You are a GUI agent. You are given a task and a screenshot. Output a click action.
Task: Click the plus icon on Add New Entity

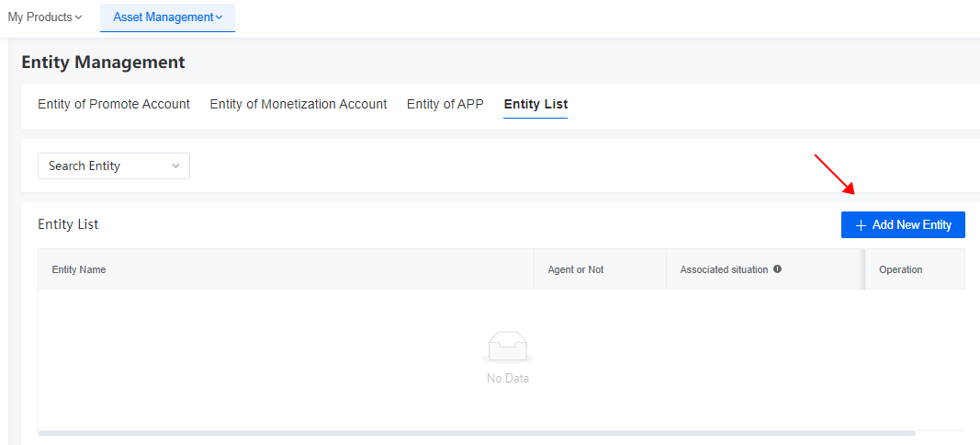(861, 225)
